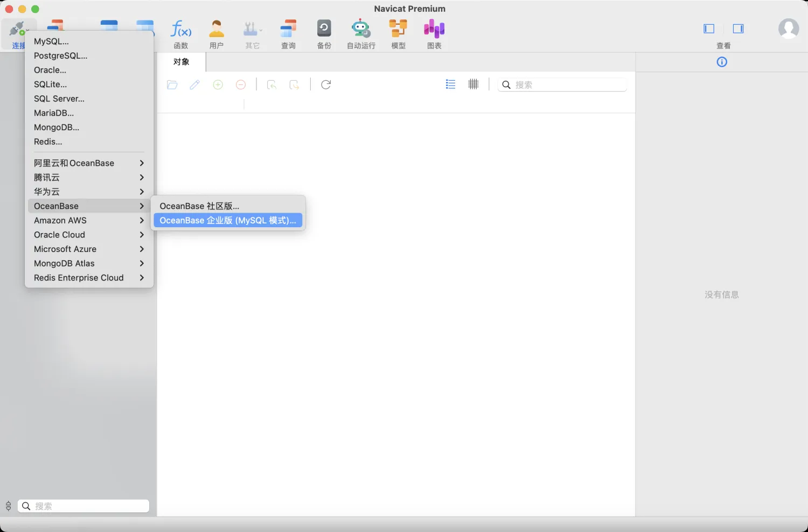Select OceanBase 社区版... menu entry
The width and height of the screenshot is (808, 532).
point(228,206)
